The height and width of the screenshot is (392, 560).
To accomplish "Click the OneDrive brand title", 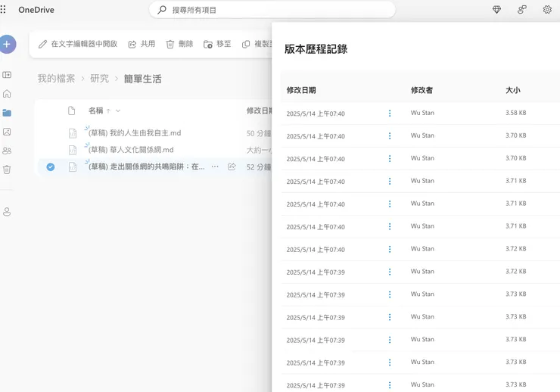I will pyautogui.click(x=36, y=10).
